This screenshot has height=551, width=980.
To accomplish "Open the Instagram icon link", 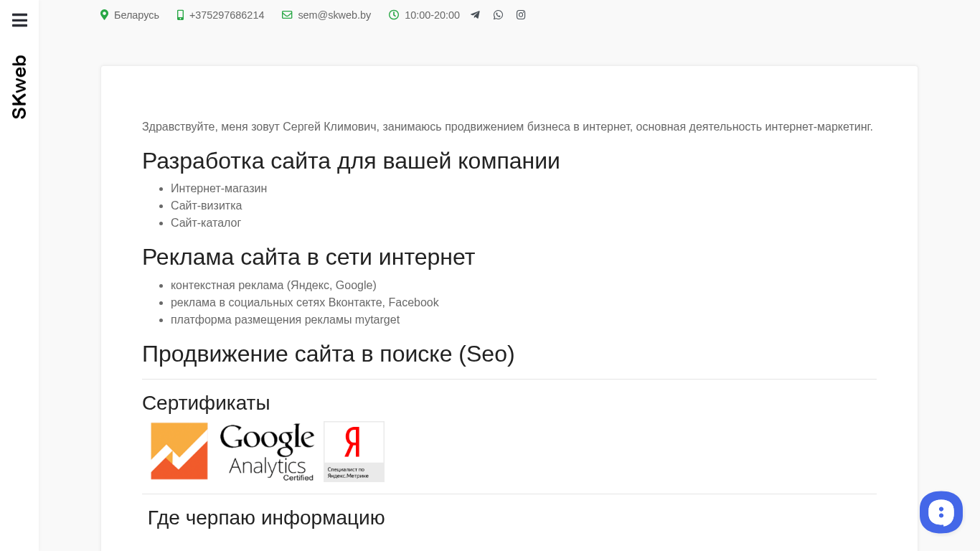I will click(521, 15).
